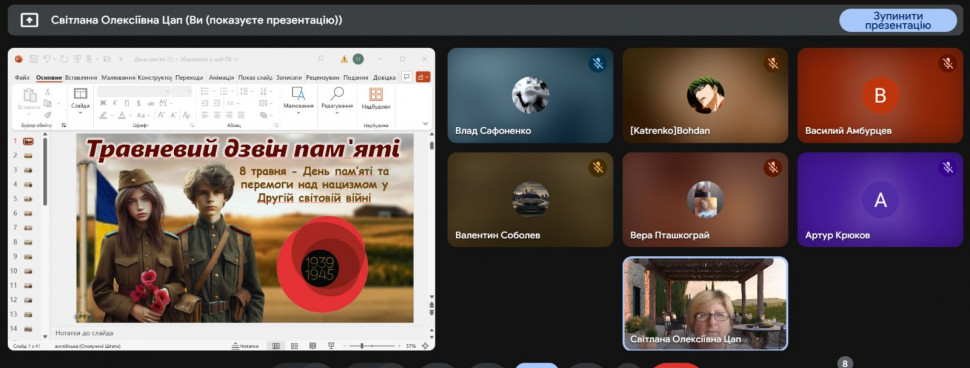Toggle Bold (Ж) formatting
Viewport: 970px width, 368px height.
pos(103,103)
